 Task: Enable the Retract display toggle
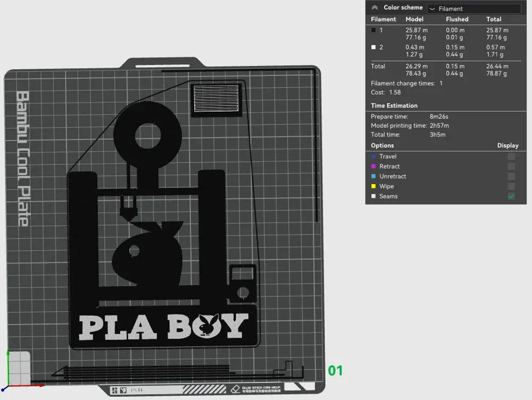[x=511, y=166]
